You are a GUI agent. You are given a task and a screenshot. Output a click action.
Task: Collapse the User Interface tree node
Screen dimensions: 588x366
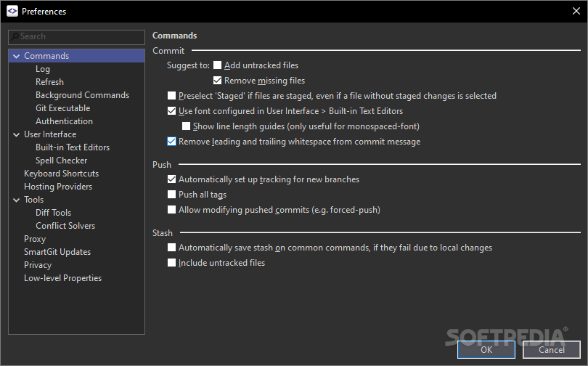pos(16,134)
